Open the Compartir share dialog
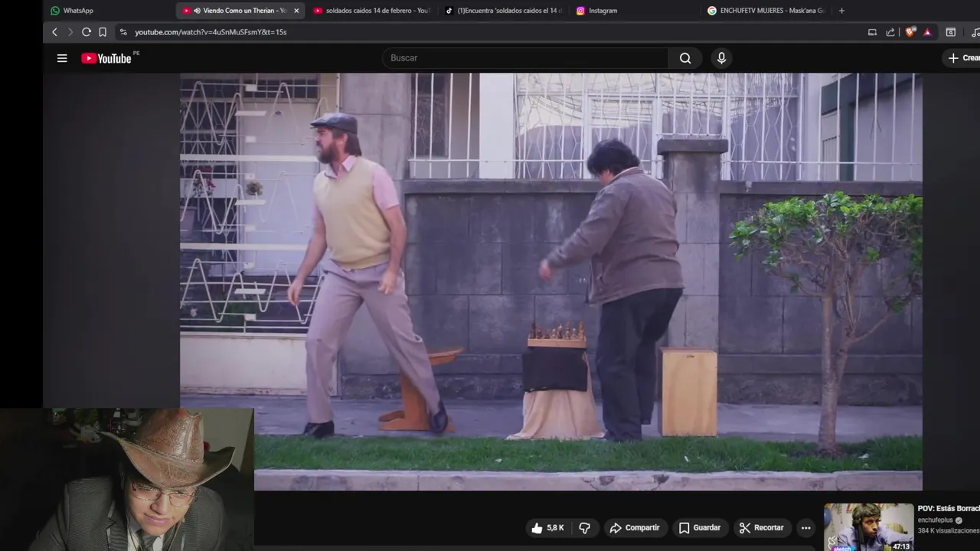The height and width of the screenshot is (551, 980). point(634,528)
